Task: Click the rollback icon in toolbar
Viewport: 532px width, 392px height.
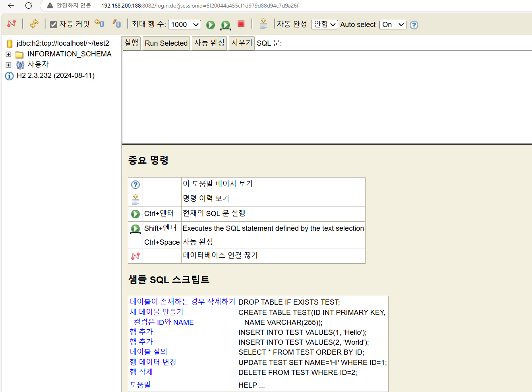Action: tap(99, 24)
